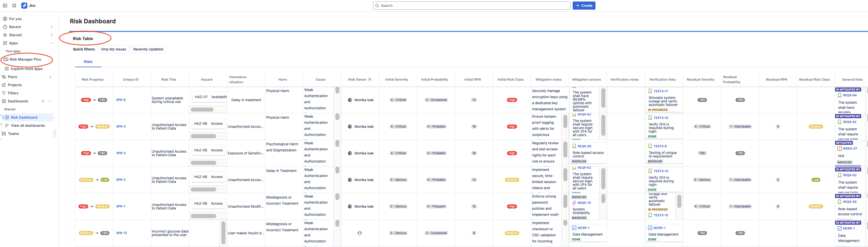This screenshot has width=868, height=247.
Task: Expand the Plans menu chevron
Action: (x=50, y=77)
